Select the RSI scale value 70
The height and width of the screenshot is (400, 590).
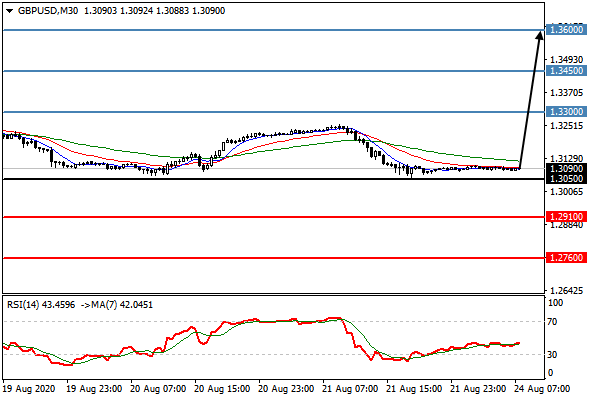pos(552,322)
